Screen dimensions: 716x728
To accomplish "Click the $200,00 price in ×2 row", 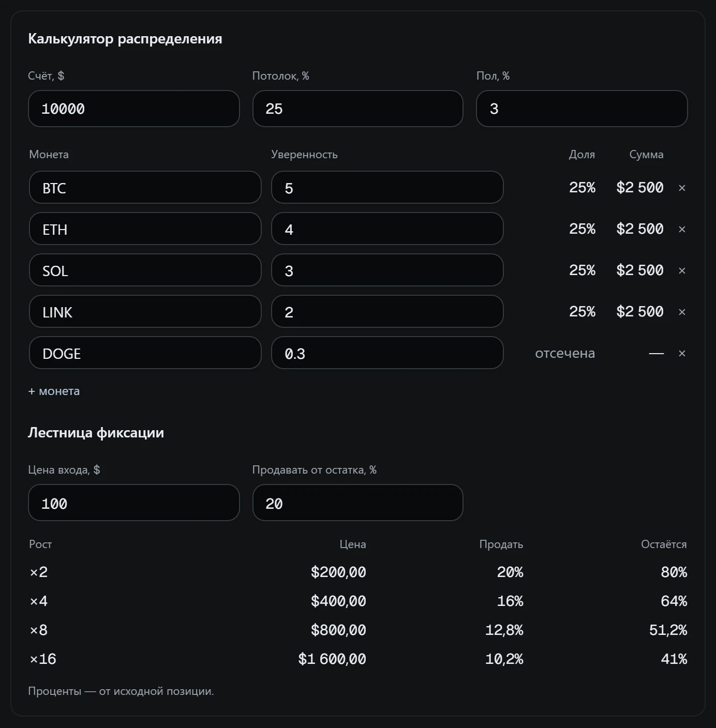I will (338, 572).
